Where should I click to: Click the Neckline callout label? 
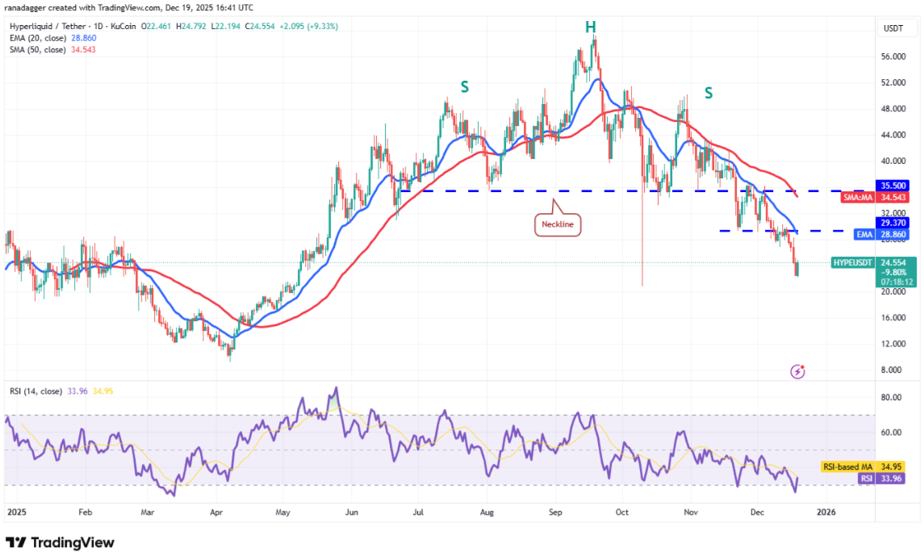[x=559, y=224]
